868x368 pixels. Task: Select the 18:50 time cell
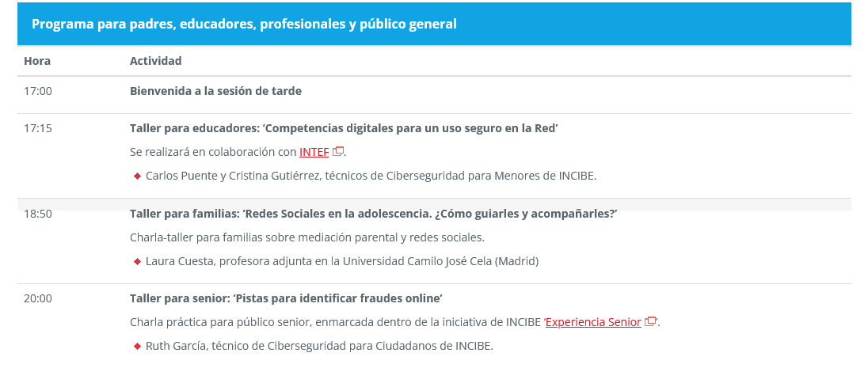pyautogui.click(x=38, y=214)
